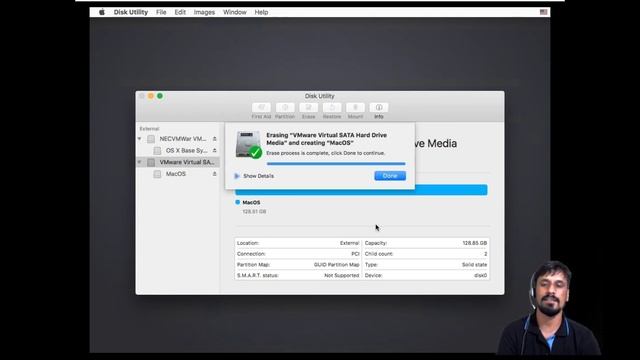This screenshot has height=360, width=640.
Task: Click the Disk Utility window title
Action: coord(320,96)
